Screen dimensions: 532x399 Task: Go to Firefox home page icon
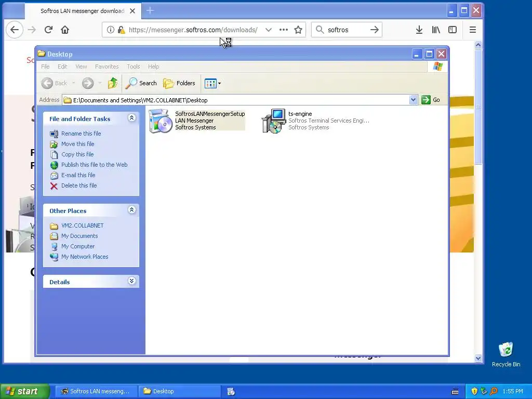[65, 30]
